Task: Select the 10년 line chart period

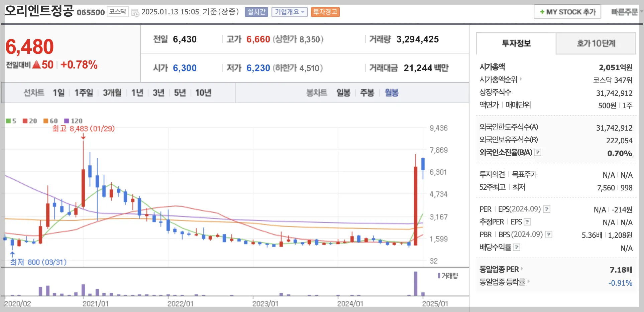Action: tap(203, 93)
